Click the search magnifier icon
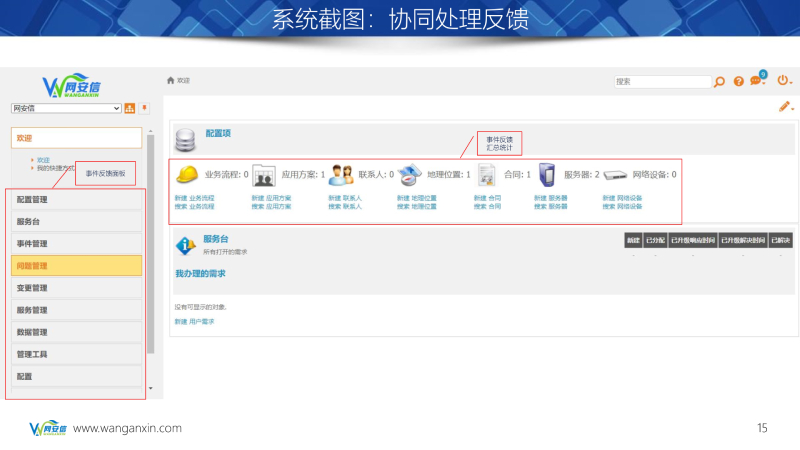Viewport: 800px width, 450px height. 719,82
